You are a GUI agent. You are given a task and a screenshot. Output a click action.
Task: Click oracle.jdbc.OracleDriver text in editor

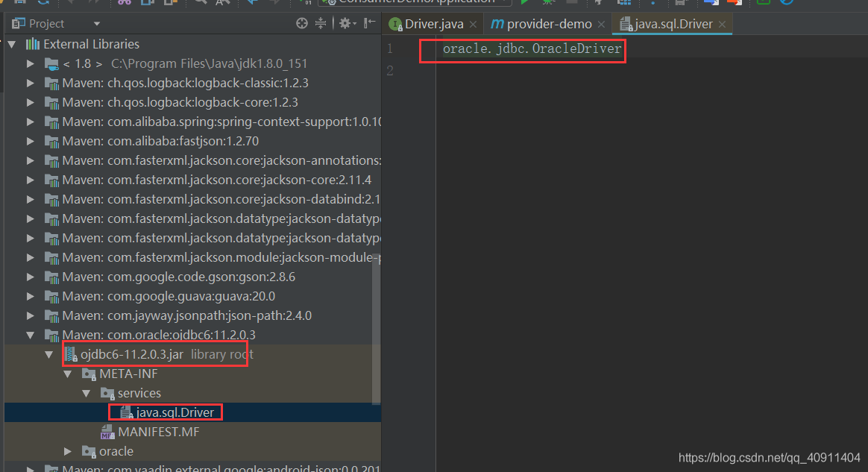(x=532, y=48)
